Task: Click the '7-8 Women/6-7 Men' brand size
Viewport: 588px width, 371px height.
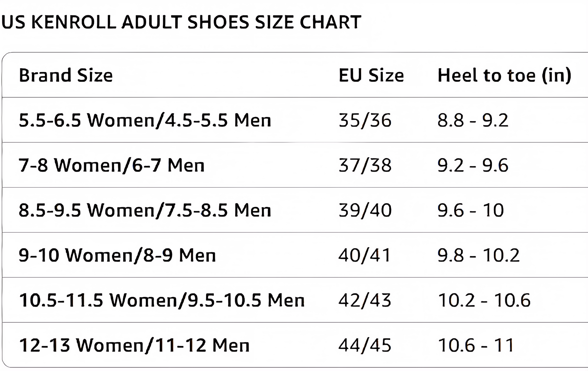Action: pos(112,165)
